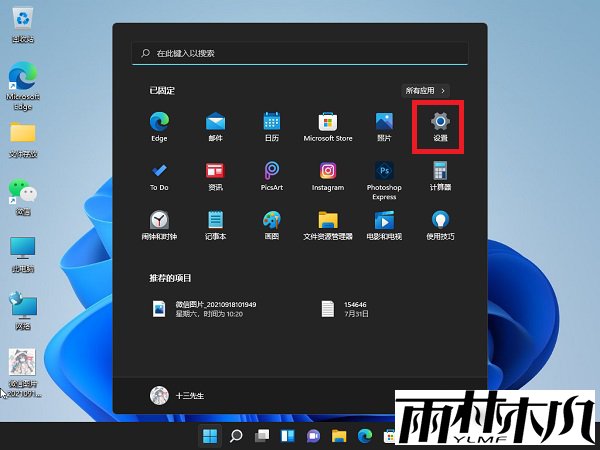Launch 电影和电视 movies app
This screenshot has height=450, width=600.
(384, 225)
